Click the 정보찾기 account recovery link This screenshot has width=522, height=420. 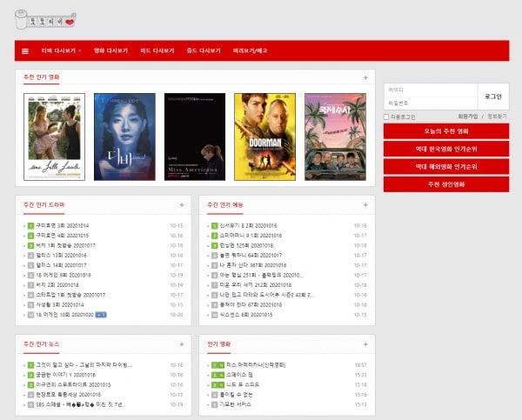tap(497, 117)
